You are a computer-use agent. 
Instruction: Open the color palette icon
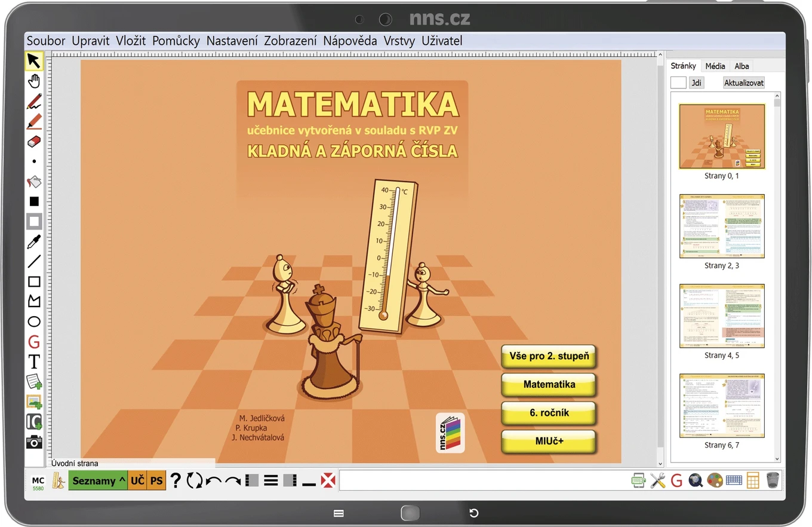715,480
